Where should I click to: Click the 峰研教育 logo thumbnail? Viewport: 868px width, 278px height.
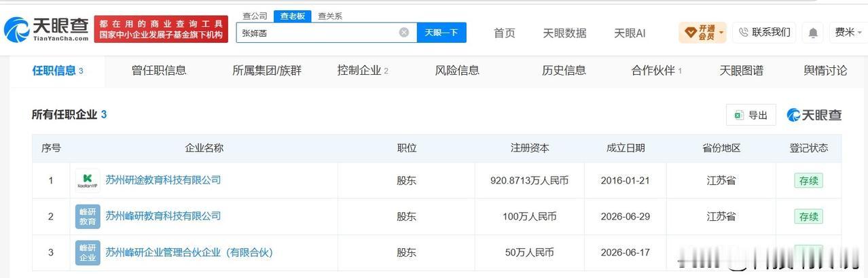(x=88, y=217)
